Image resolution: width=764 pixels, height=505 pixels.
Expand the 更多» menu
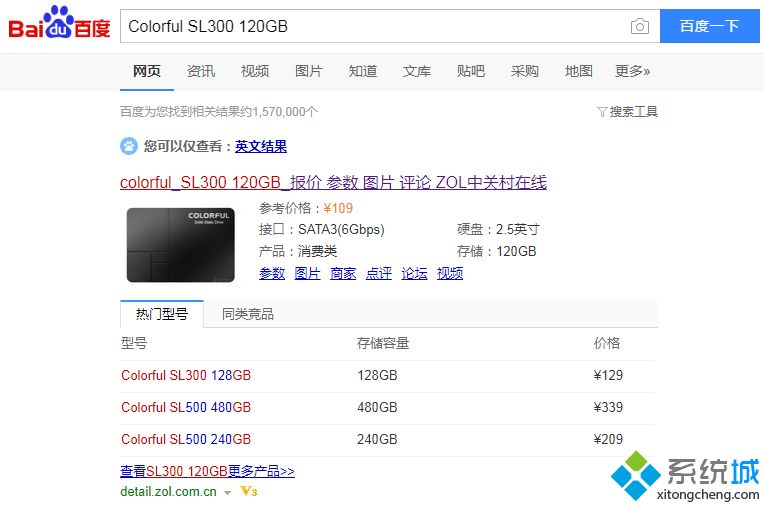632,71
